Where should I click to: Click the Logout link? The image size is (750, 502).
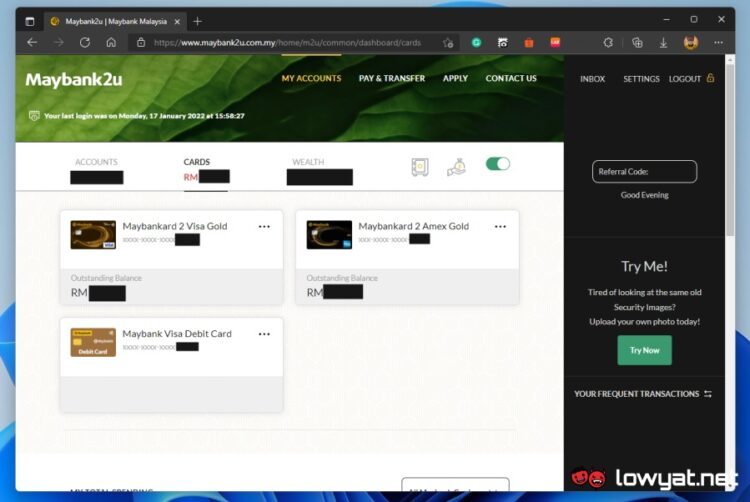coord(686,79)
